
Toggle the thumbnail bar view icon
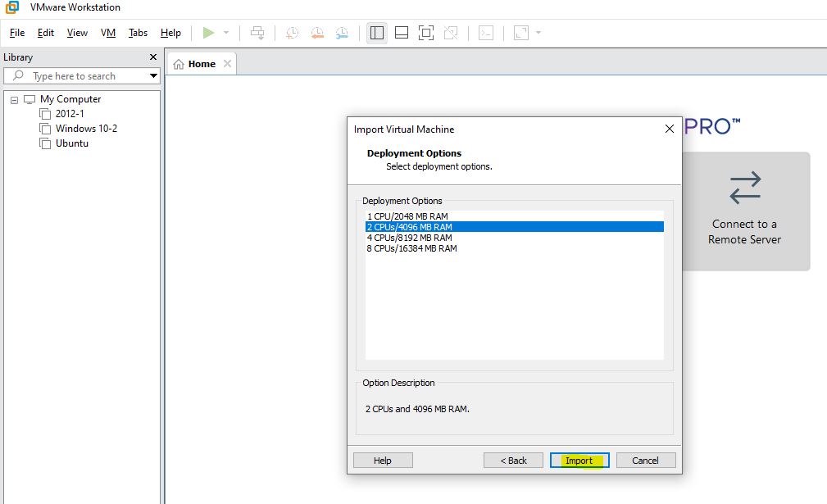[402, 33]
